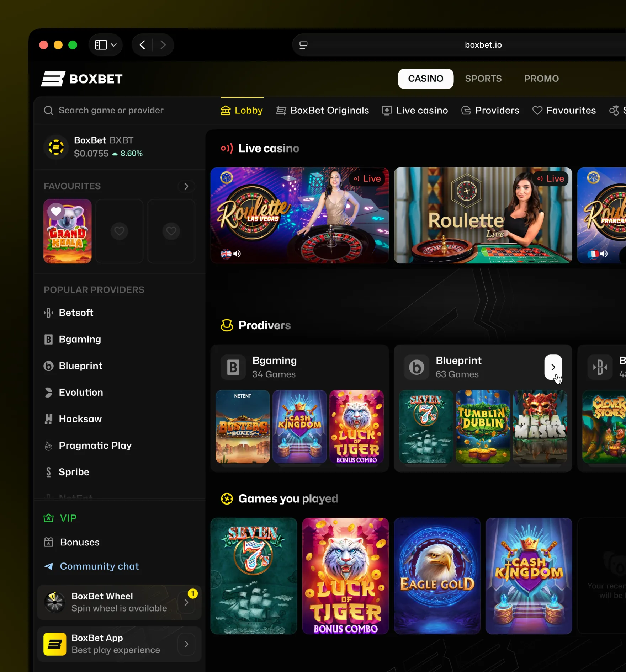
Task: Open Busters Bones game thumbnail
Action: (243, 427)
